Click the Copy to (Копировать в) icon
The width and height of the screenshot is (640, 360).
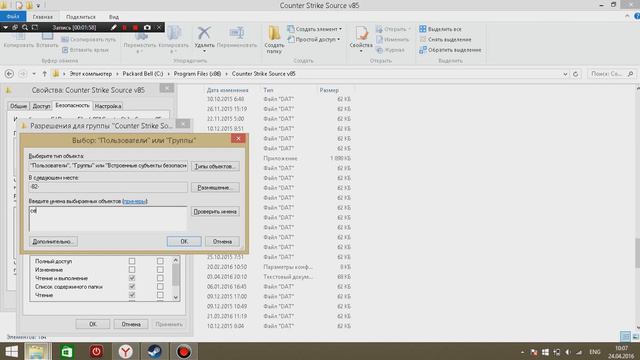point(174,33)
